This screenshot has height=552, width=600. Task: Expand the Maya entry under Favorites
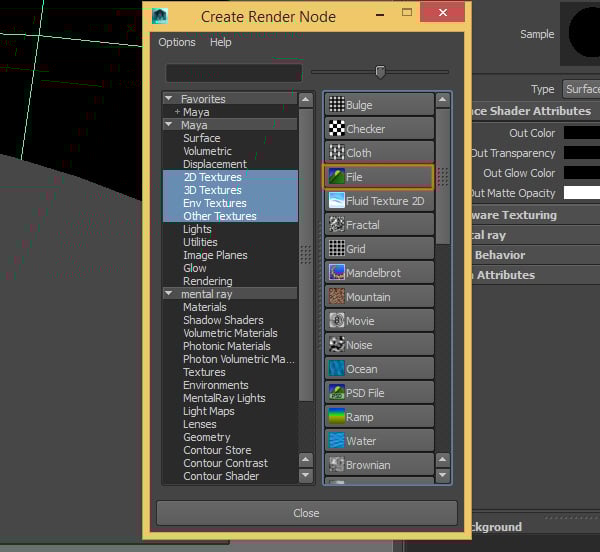pos(177,112)
